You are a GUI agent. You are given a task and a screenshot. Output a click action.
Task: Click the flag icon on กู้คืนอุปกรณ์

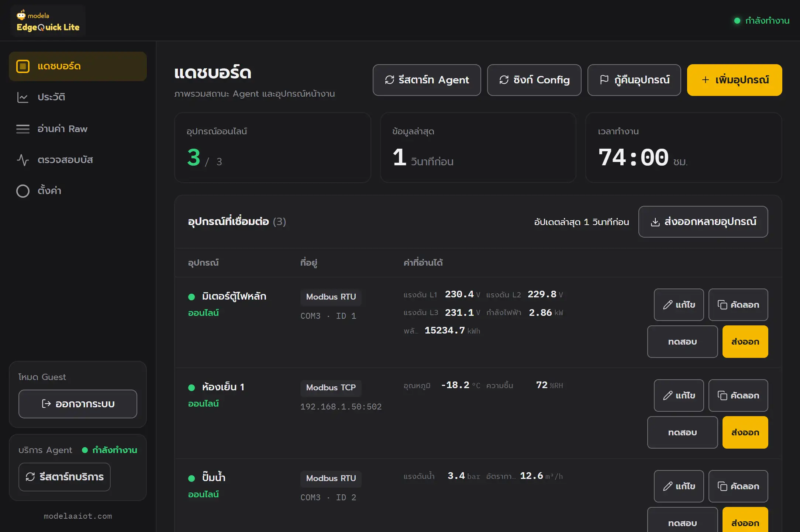604,80
